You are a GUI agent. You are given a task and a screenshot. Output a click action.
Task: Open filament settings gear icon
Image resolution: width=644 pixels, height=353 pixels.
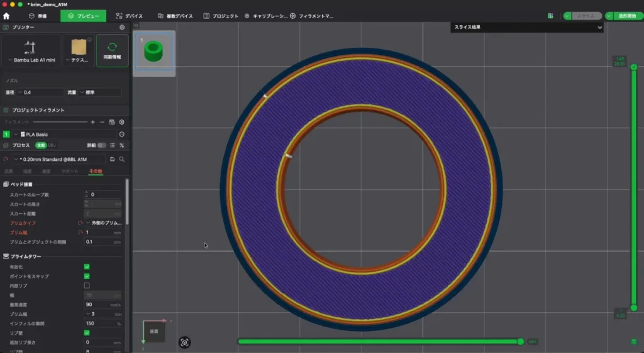pyautogui.click(x=121, y=122)
